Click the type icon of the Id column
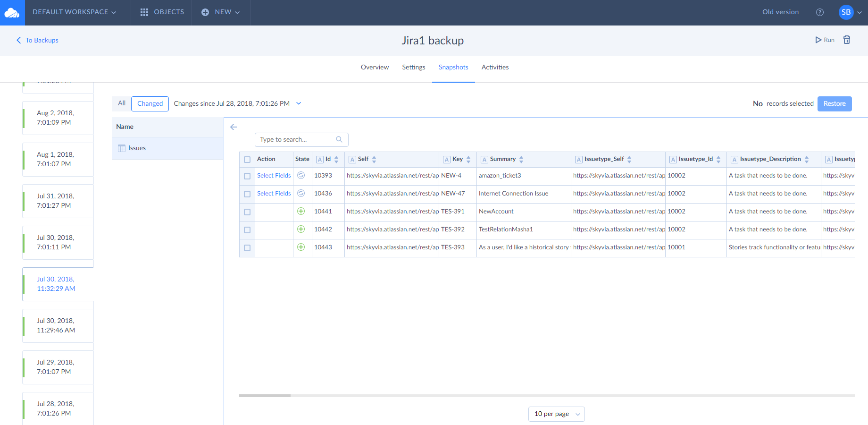This screenshot has height=425, width=868. tap(320, 160)
